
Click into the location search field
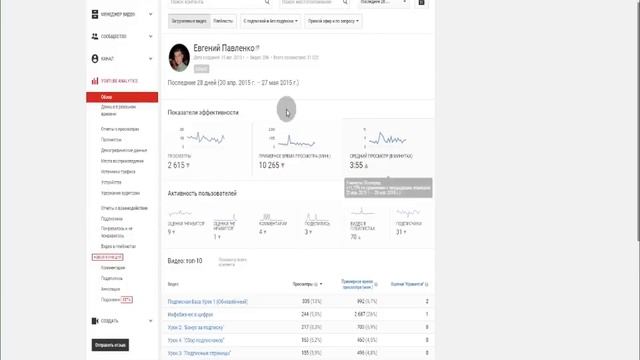311,2
